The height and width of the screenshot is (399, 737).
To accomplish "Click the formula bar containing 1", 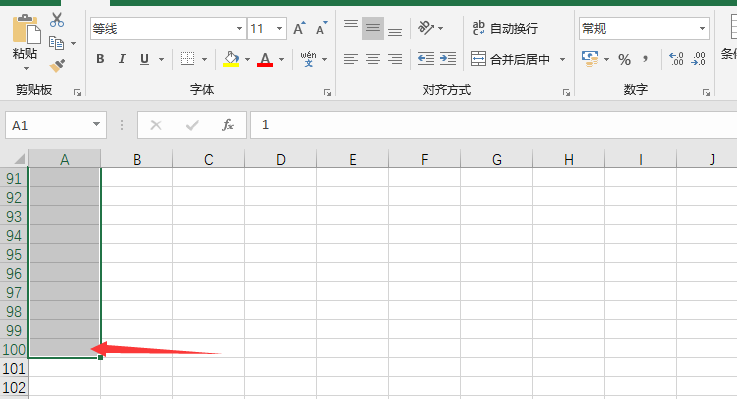I will [494, 125].
